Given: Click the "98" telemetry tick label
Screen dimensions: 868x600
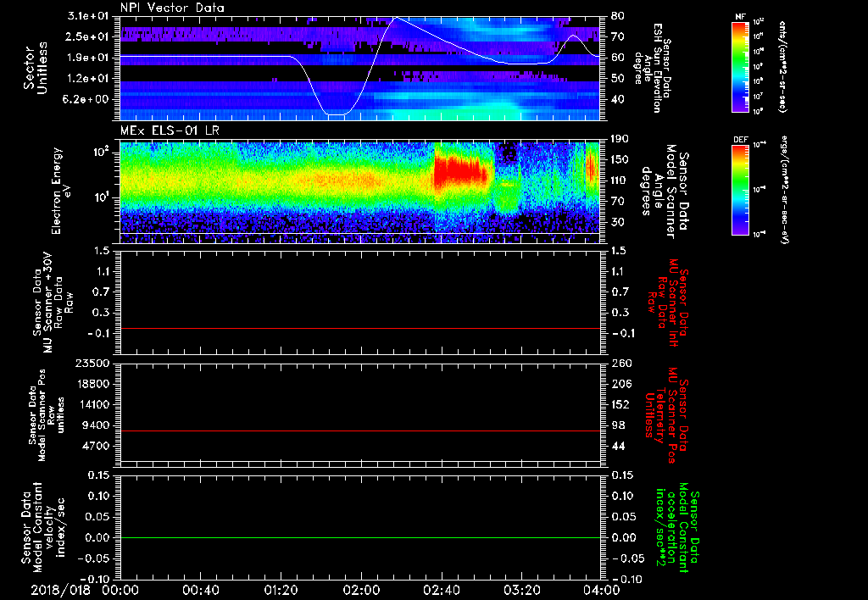Looking at the screenshot, I should tap(618, 425).
